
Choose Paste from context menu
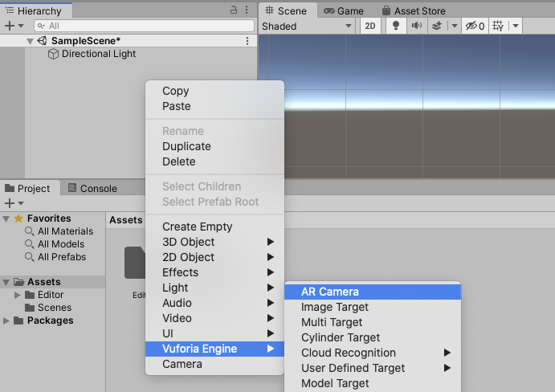(214, 106)
